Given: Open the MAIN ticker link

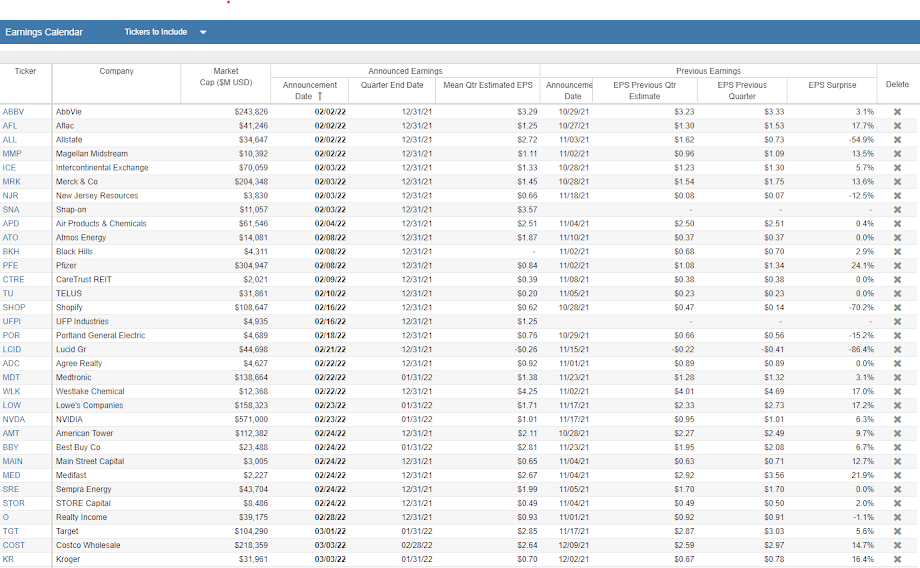Looking at the screenshot, I should click(x=12, y=462).
